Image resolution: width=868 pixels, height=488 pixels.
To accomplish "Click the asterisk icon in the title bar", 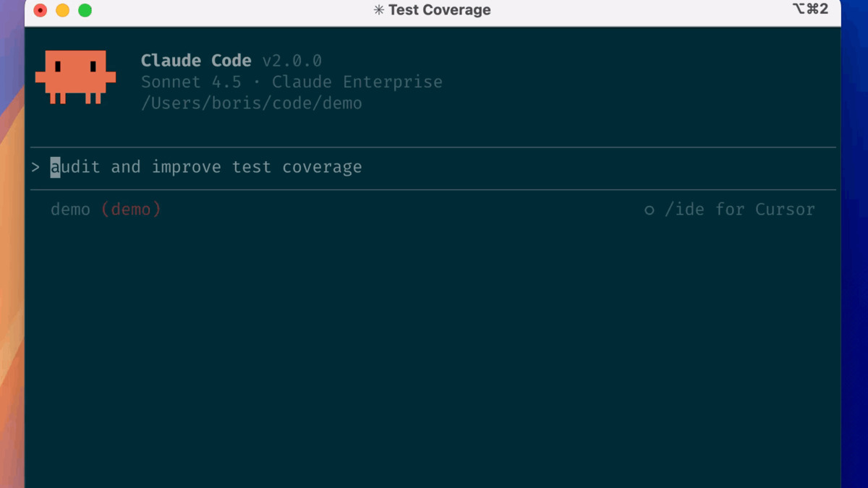I will pos(378,10).
